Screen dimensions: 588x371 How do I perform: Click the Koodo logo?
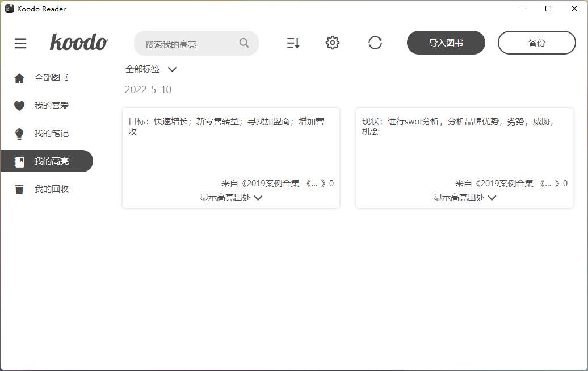[x=78, y=43]
